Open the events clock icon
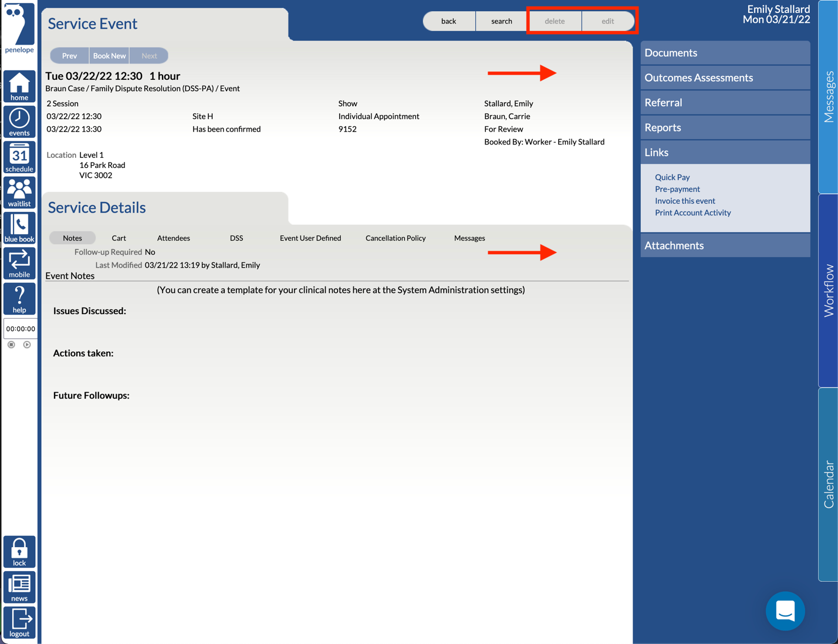The height and width of the screenshot is (644, 838). (19, 122)
